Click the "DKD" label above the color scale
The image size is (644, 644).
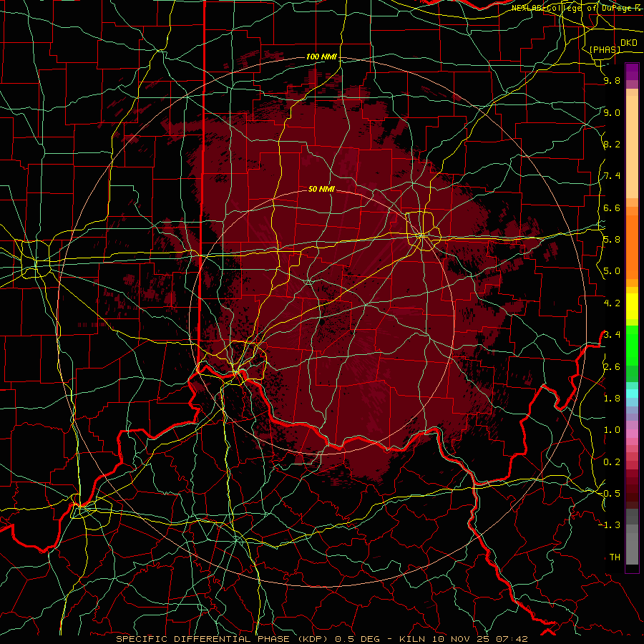coord(629,43)
